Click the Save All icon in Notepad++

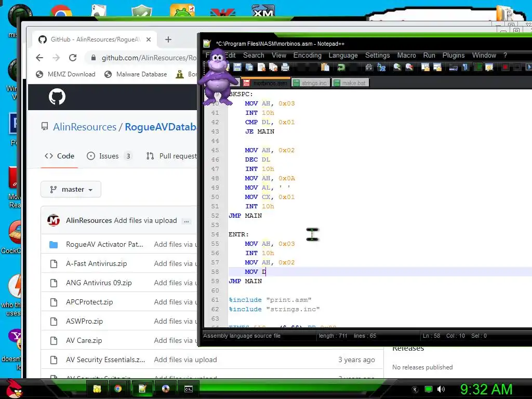(x=249, y=67)
